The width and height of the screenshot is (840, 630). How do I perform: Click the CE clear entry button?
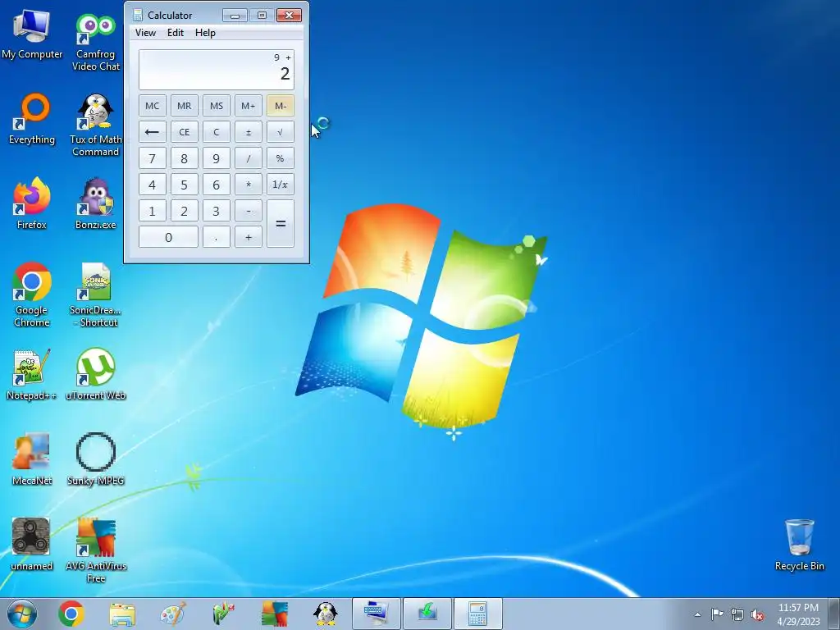[185, 132]
